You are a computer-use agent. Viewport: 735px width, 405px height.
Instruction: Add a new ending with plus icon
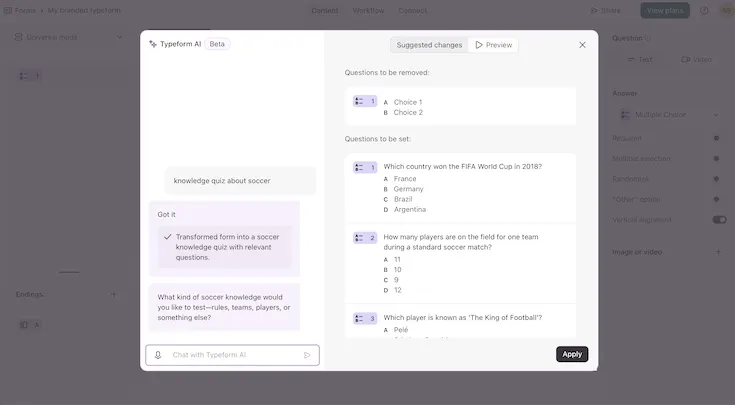[x=113, y=294]
